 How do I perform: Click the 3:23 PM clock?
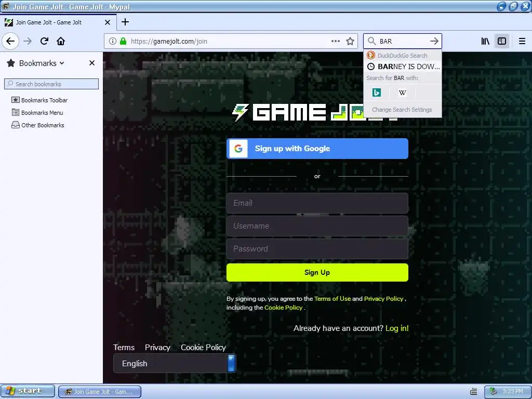click(513, 392)
